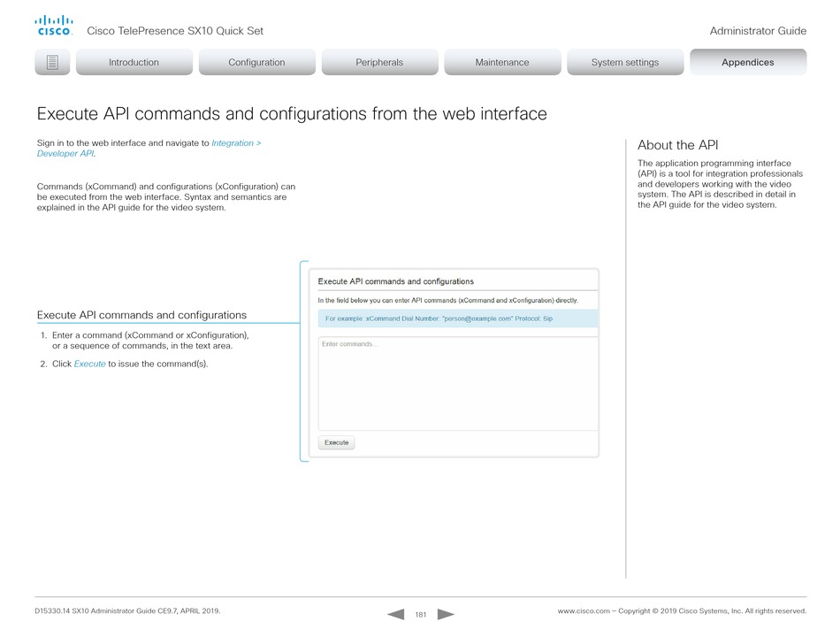The height and width of the screenshot is (629, 840).
Task: Select the Maintenance tab
Action: (502, 62)
